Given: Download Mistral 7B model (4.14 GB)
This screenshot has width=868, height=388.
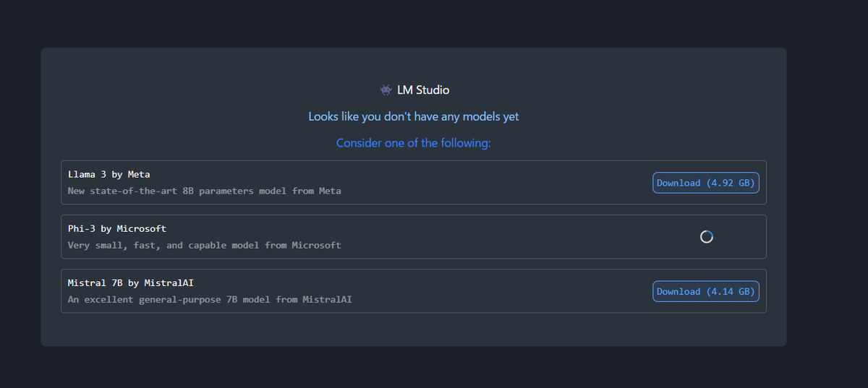Looking at the screenshot, I should (706, 291).
